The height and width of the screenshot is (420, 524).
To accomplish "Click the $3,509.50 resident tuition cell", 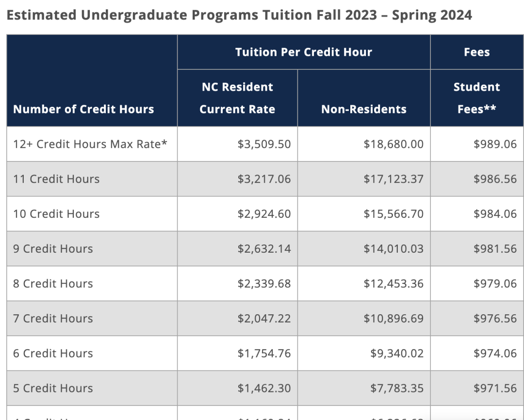I will [x=264, y=144].
